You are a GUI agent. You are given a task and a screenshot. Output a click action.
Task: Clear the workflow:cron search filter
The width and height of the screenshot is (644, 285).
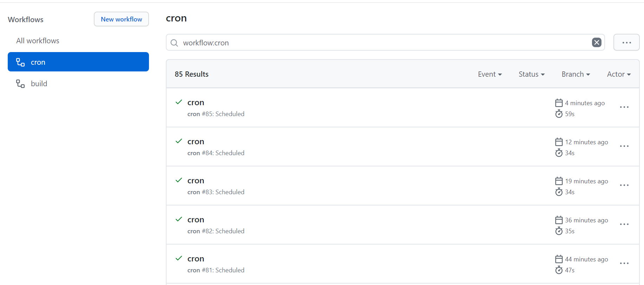pyautogui.click(x=596, y=43)
